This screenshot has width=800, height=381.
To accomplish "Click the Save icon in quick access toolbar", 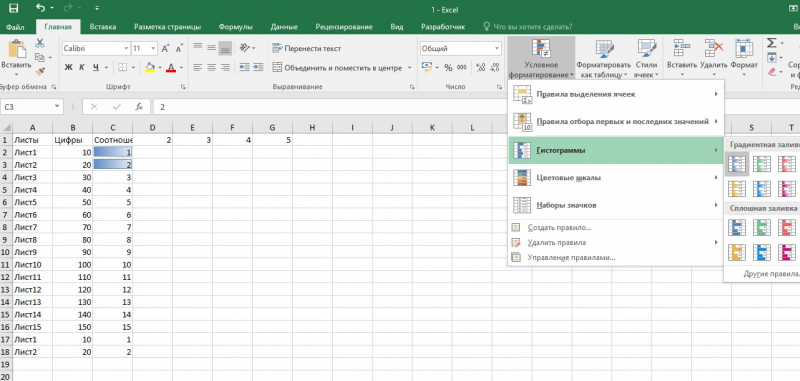I will (x=14, y=8).
